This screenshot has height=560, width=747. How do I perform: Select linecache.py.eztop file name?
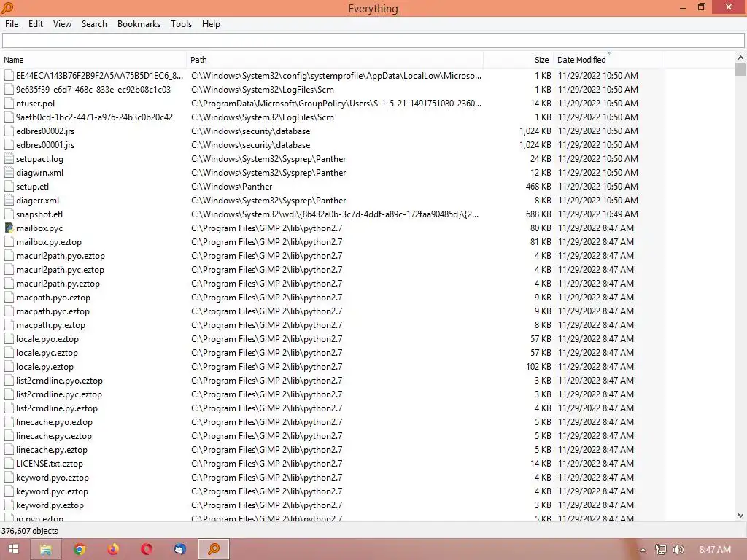click(52, 449)
